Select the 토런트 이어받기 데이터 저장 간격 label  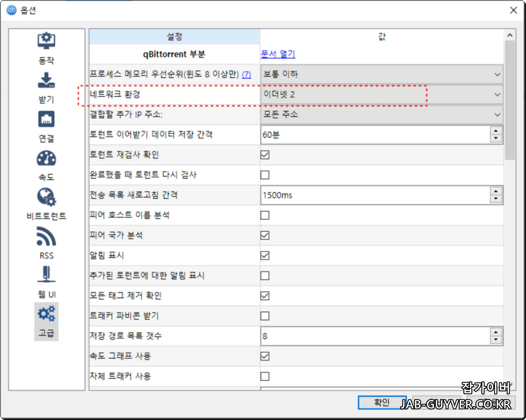click(151, 134)
